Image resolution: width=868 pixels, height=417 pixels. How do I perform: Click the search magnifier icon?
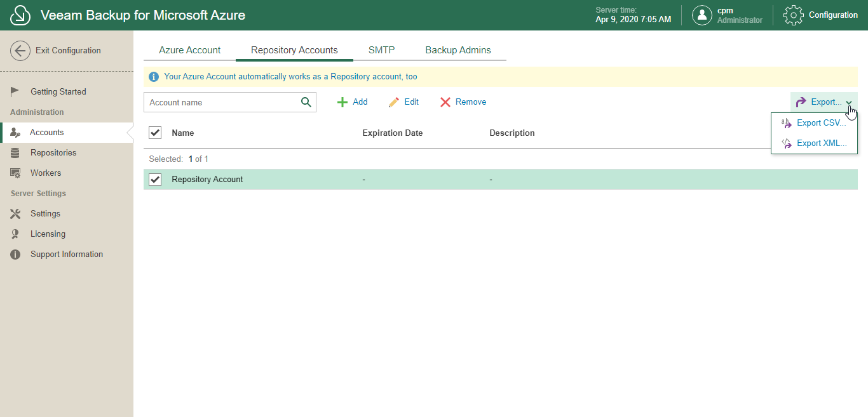coord(306,102)
